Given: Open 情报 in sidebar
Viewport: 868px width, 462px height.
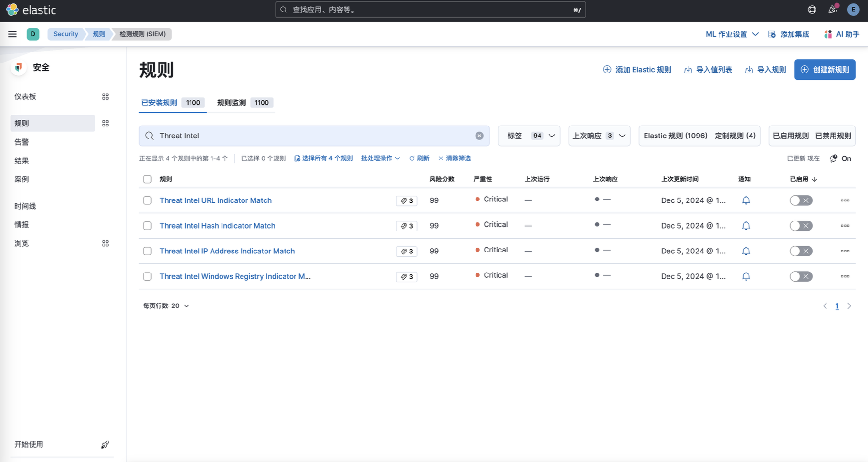Looking at the screenshot, I should [21, 225].
